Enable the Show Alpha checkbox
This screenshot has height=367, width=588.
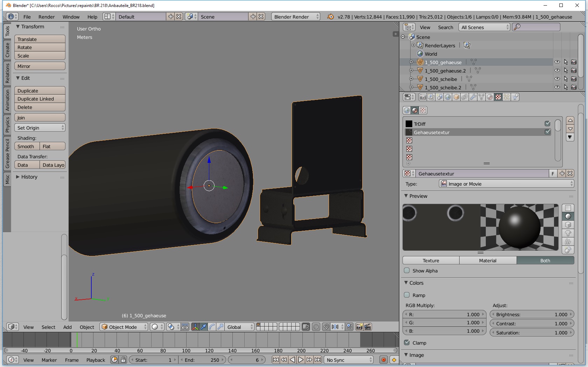[x=407, y=271]
